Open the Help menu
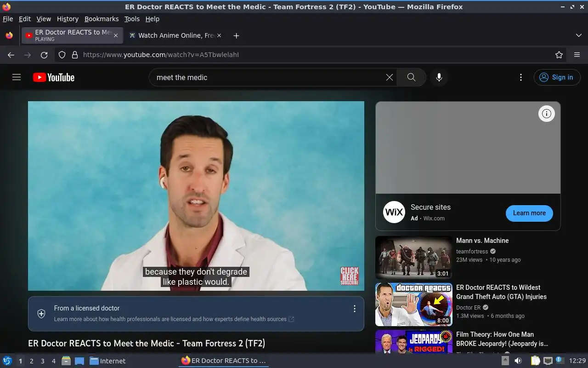This screenshot has height=368, width=588. click(x=152, y=19)
